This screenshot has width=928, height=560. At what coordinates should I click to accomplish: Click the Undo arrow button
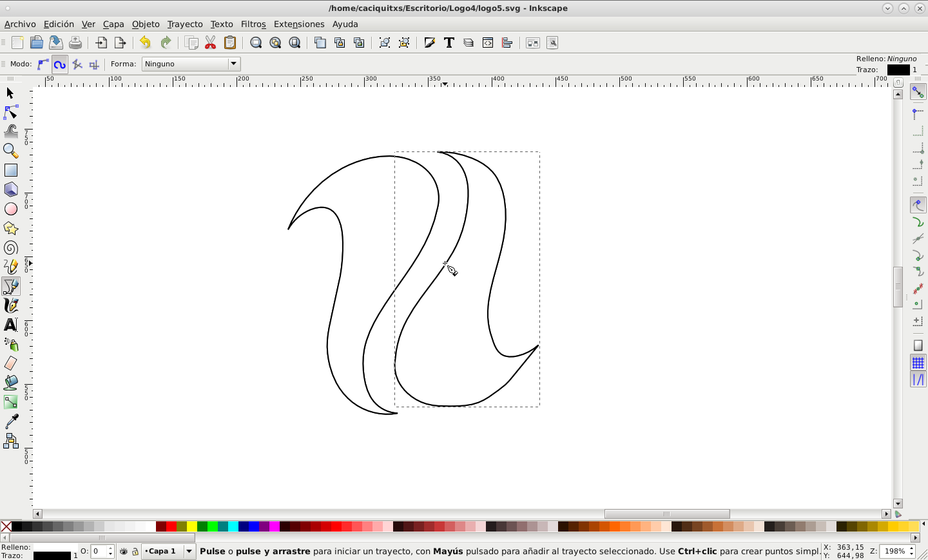tap(145, 43)
